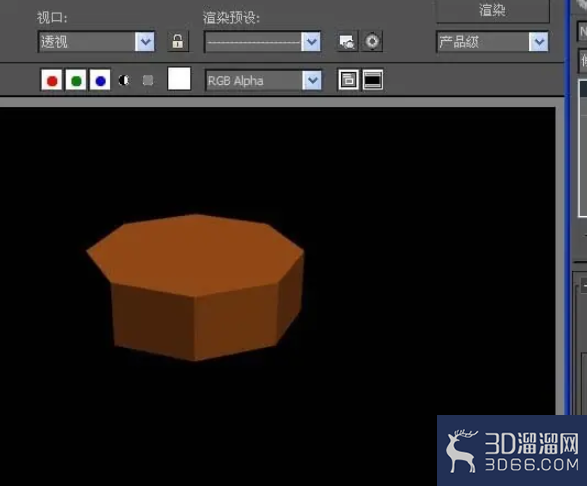Toggle the UI overlay icon
The height and width of the screenshot is (486, 587).
pos(348,80)
